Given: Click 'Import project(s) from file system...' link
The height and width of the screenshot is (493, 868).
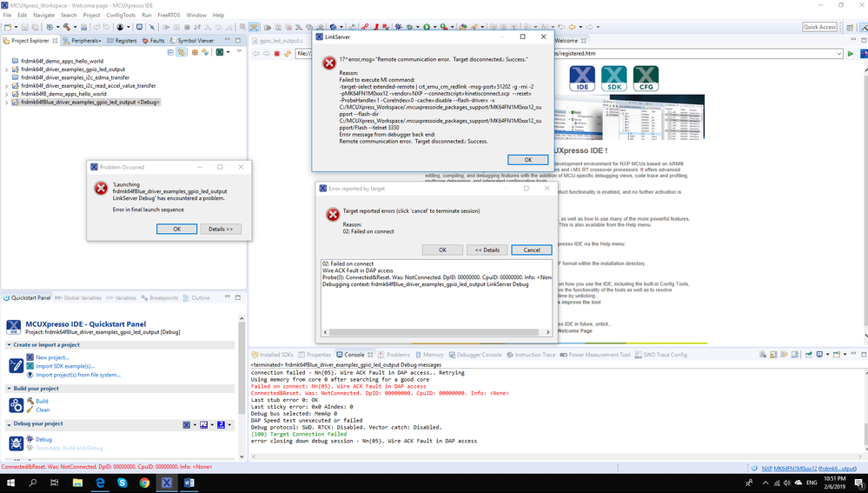Looking at the screenshot, I should tap(78, 375).
